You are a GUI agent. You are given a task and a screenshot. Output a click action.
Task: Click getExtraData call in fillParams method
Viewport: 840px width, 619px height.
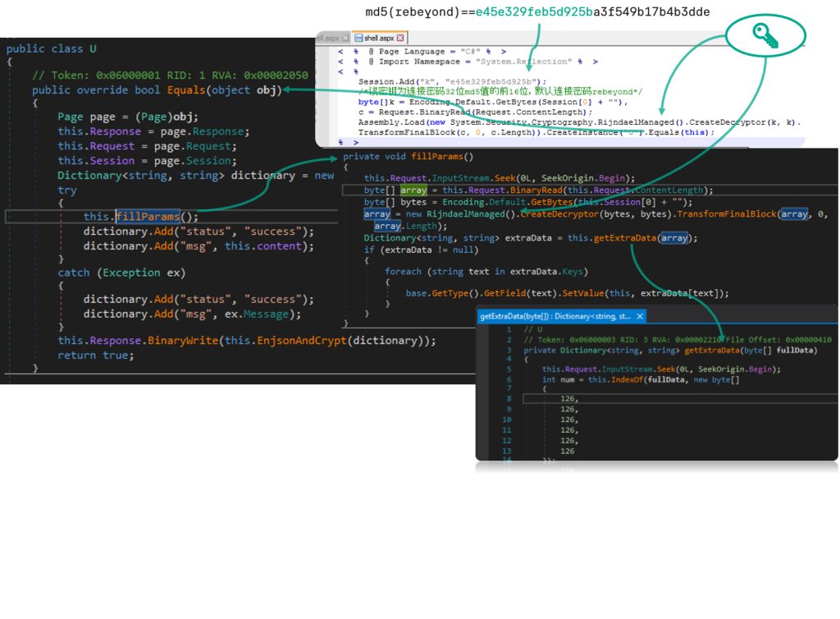click(625, 238)
